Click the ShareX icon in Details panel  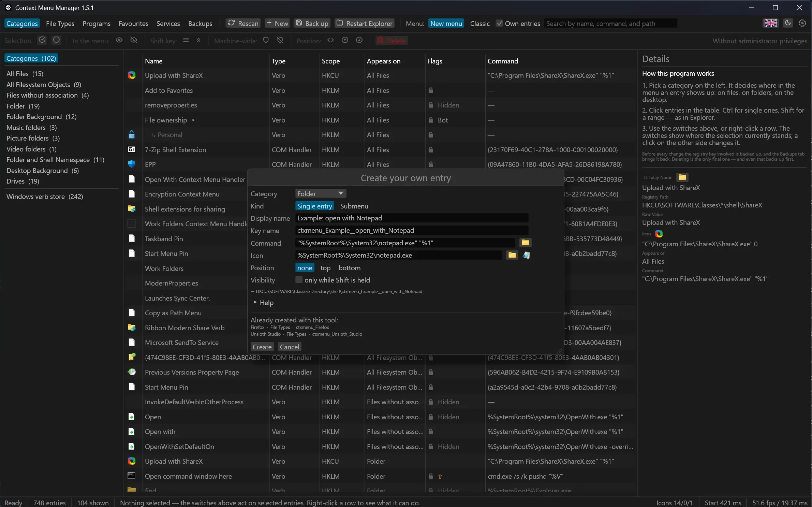[x=659, y=234]
